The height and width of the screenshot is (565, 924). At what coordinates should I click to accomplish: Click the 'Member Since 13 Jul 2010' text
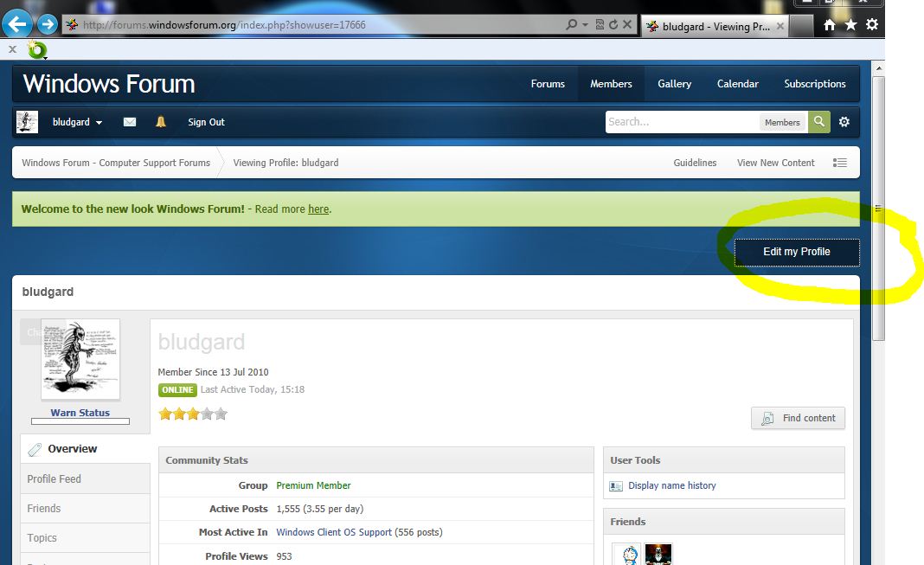213,372
